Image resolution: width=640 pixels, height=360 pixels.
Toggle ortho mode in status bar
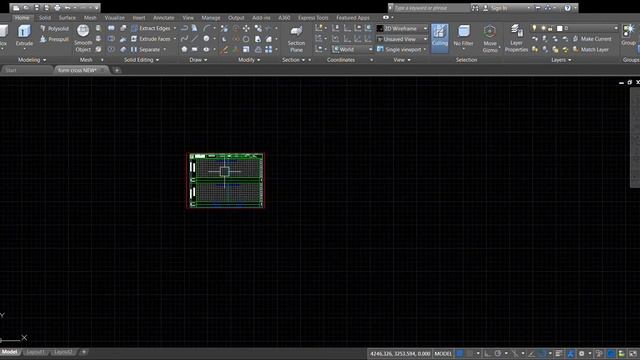click(488, 353)
